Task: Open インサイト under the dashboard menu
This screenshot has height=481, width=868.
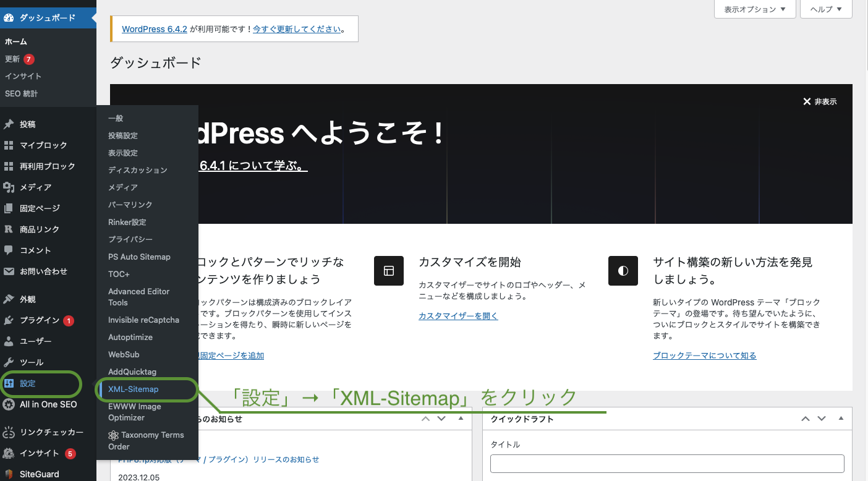Action: click(x=23, y=76)
